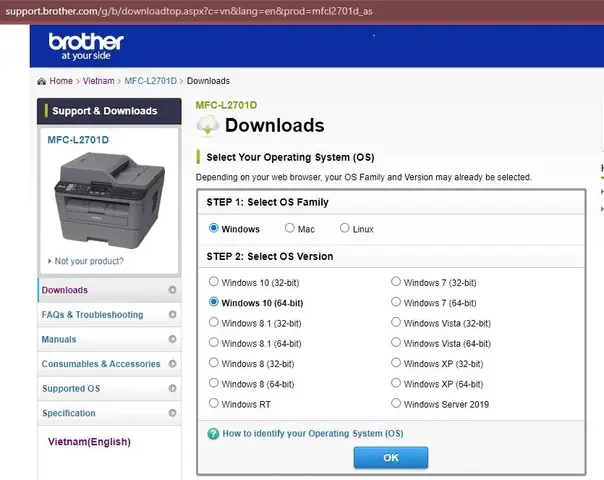The width and height of the screenshot is (604, 480).
Task: Click the Downloads cloud icon beside heading
Action: click(208, 125)
